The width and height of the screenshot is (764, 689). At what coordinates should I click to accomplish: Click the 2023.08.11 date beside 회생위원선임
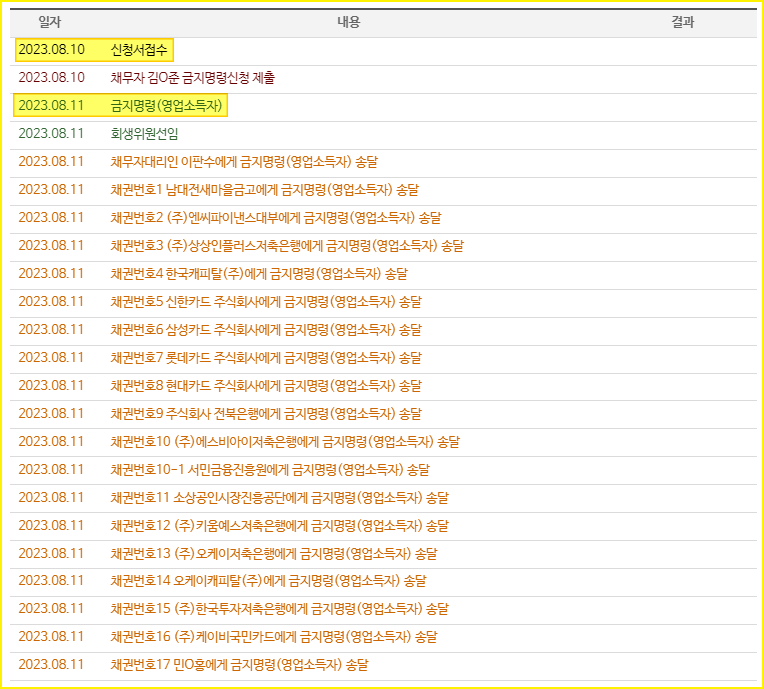51,134
